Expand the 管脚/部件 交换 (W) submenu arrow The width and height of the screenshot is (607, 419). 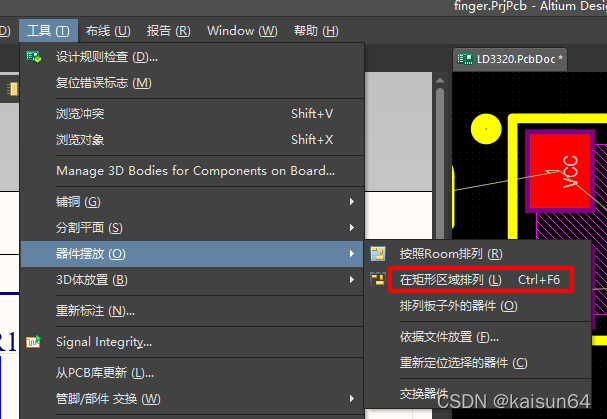(351, 400)
